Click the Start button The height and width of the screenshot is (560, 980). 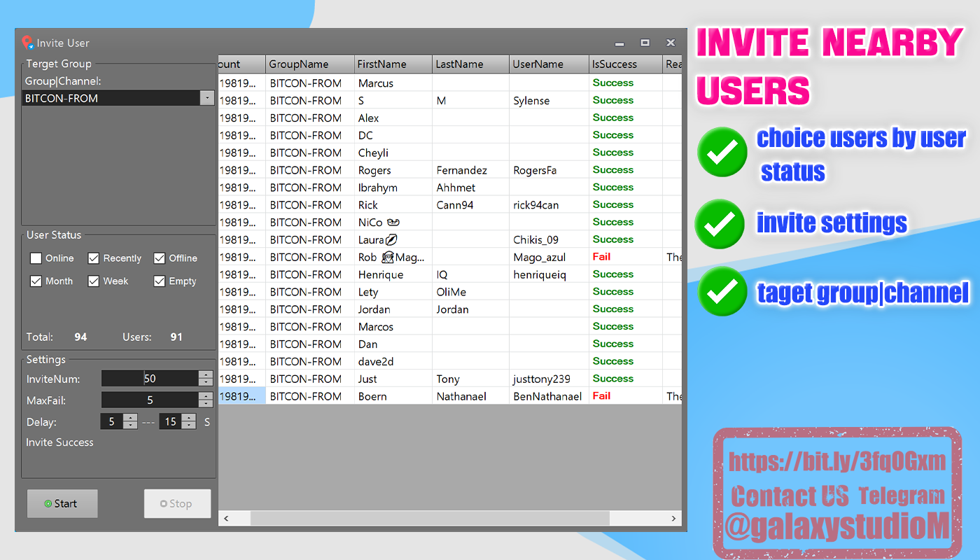click(62, 503)
